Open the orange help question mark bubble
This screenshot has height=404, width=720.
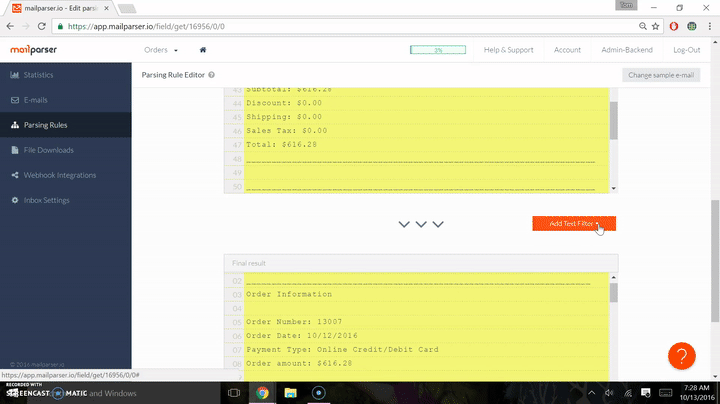point(681,355)
